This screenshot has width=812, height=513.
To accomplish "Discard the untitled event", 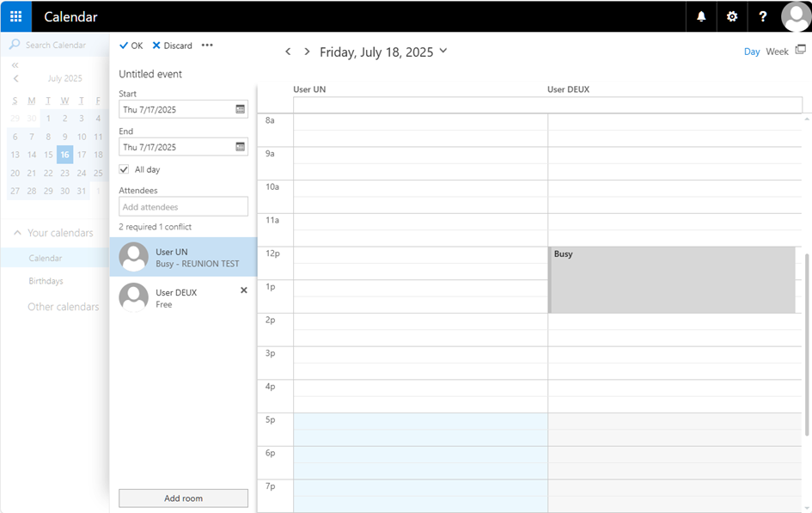I will click(172, 46).
